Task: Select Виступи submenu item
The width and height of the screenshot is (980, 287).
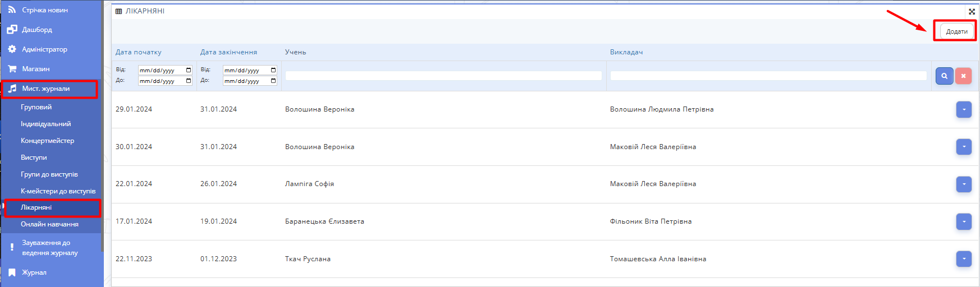Action: pos(34,158)
